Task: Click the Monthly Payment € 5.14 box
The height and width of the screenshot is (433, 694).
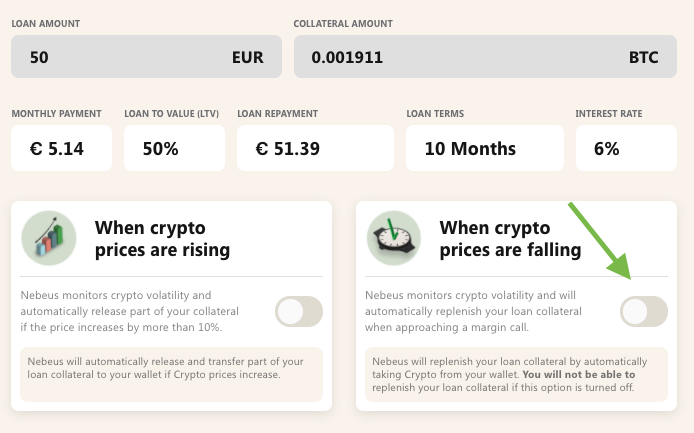Action: (x=62, y=148)
